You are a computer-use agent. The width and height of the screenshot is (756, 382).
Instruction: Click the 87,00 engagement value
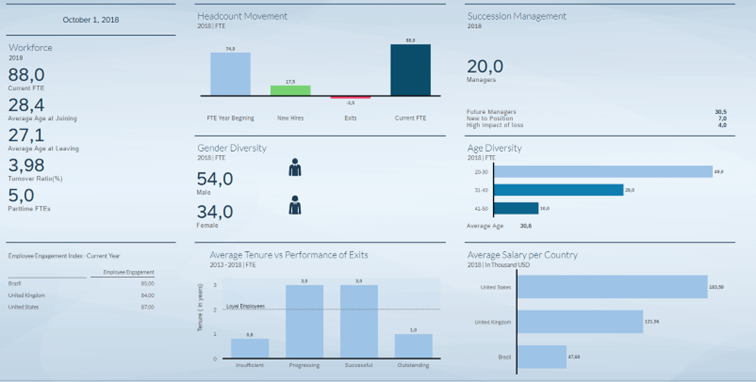148,307
